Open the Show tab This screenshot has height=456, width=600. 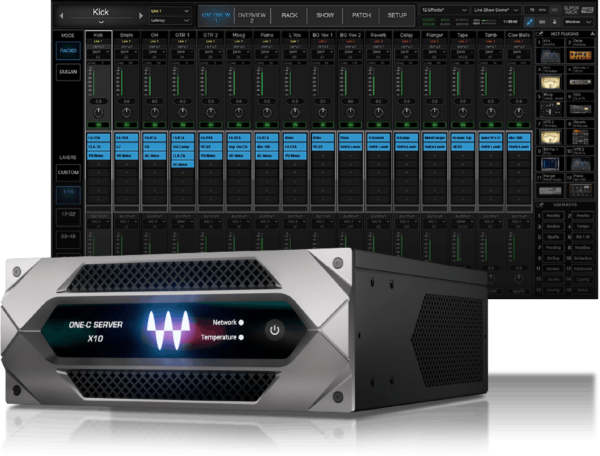[325, 16]
